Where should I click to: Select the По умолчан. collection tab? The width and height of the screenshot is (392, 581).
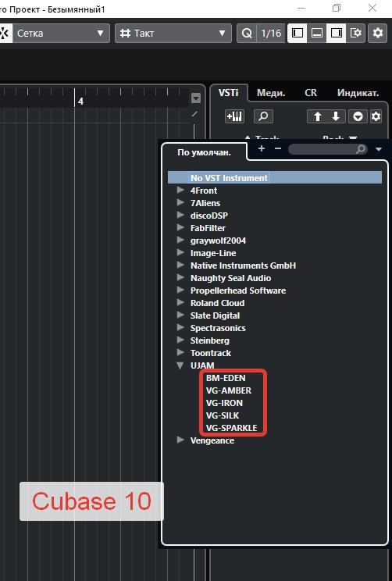click(x=204, y=152)
